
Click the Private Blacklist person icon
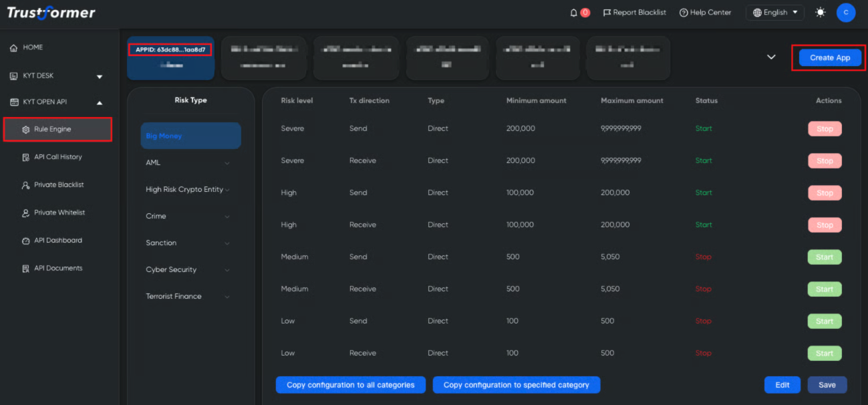[25, 185]
